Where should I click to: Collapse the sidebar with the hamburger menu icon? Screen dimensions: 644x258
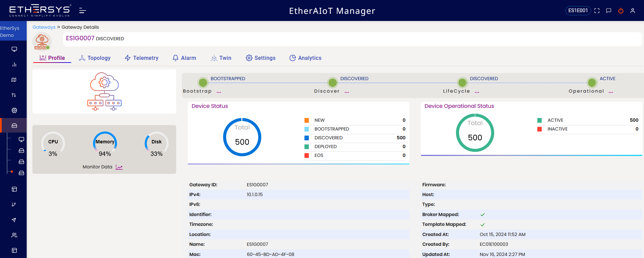coord(82,11)
